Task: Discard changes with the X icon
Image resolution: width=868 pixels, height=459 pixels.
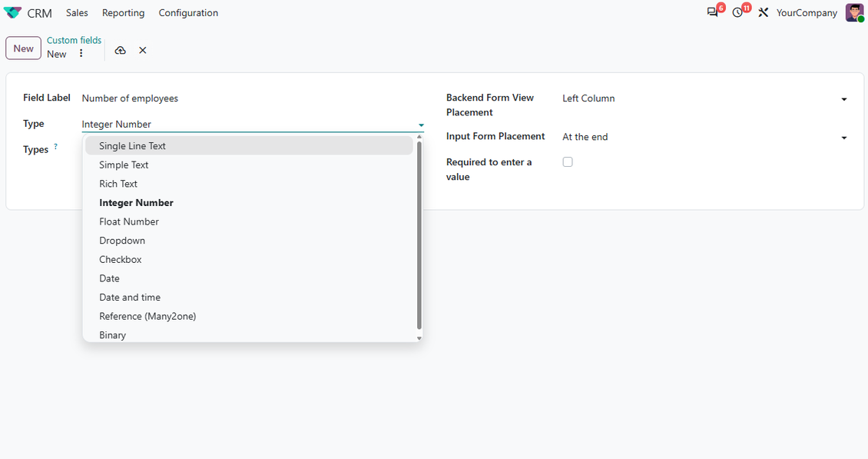Action: click(143, 51)
